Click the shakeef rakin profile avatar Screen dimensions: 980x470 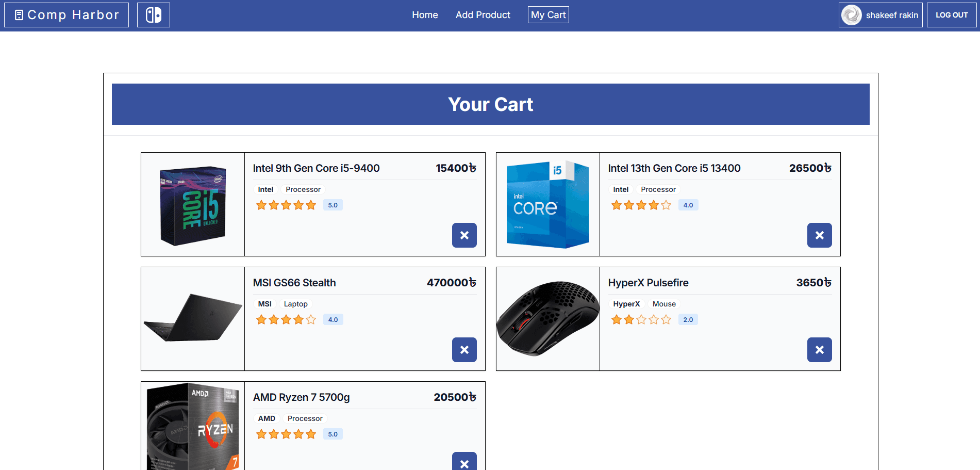pos(851,15)
